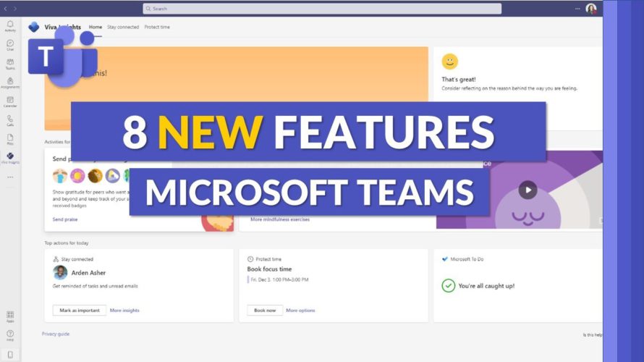The height and width of the screenshot is (362, 644).
Task: Open Files in the left sidebar
Action: 10,140
